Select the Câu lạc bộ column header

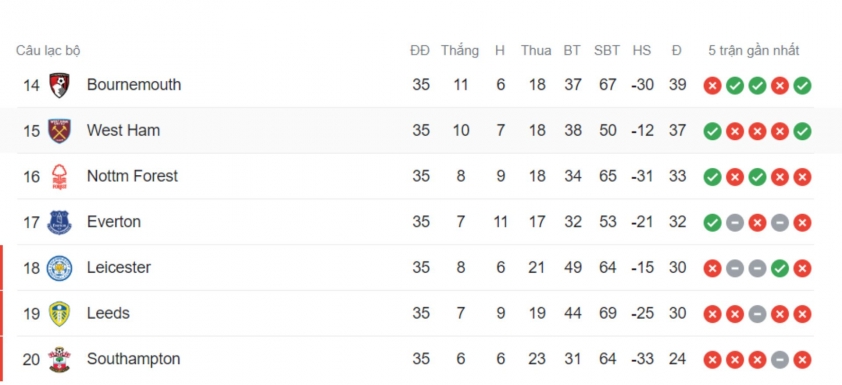pos(48,50)
